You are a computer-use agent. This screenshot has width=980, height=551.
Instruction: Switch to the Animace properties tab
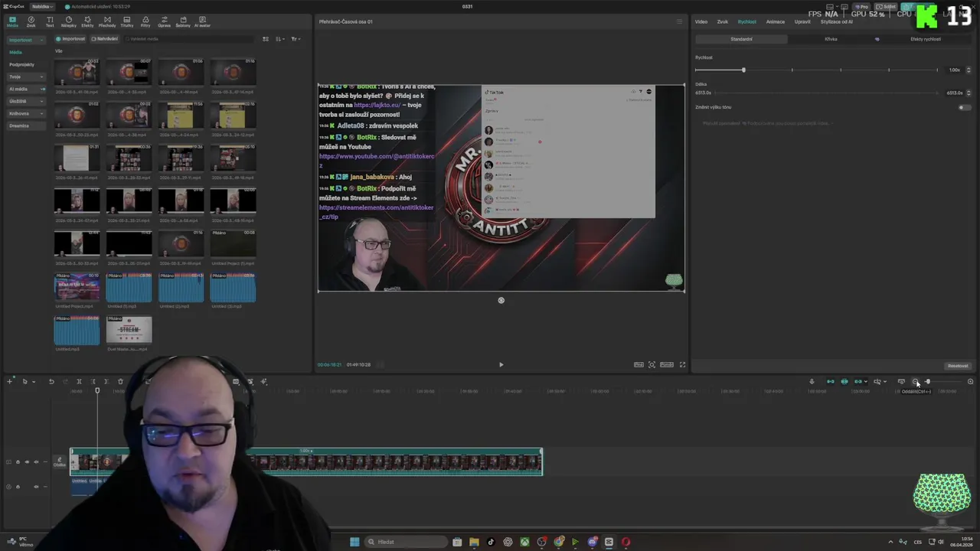pyautogui.click(x=775, y=21)
